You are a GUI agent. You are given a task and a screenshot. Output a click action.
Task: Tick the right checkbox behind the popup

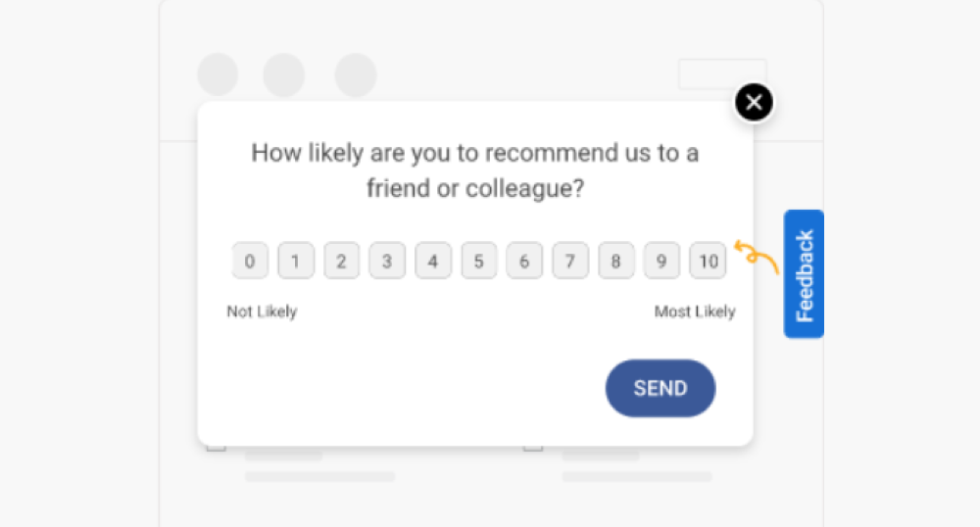pos(532,447)
